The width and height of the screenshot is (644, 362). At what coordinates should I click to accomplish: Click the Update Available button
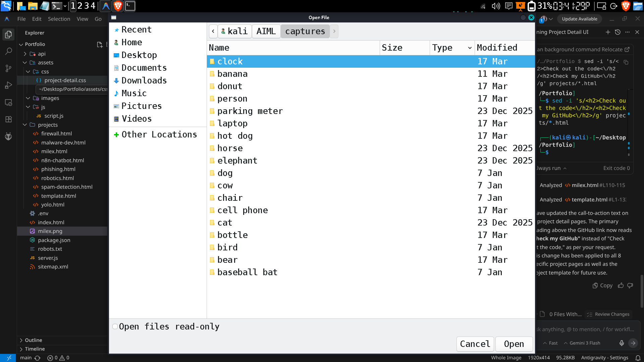point(579,19)
